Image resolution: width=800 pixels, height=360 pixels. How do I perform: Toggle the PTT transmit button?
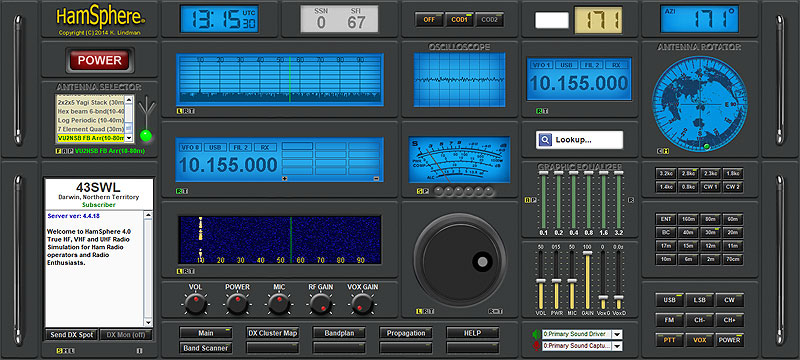[669, 340]
